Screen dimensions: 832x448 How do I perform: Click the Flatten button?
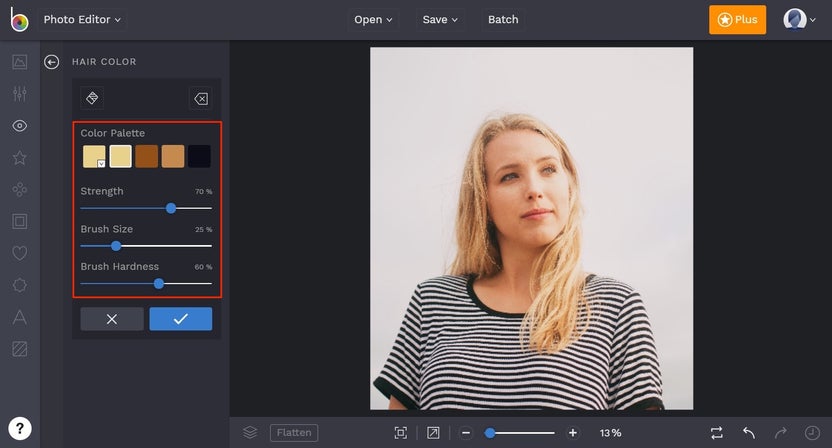pyautogui.click(x=294, y=433)
